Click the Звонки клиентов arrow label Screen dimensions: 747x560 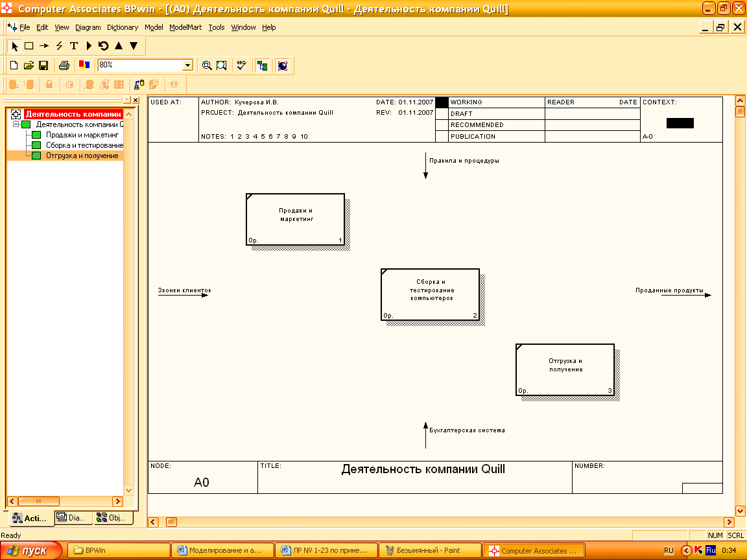point(184,290)
